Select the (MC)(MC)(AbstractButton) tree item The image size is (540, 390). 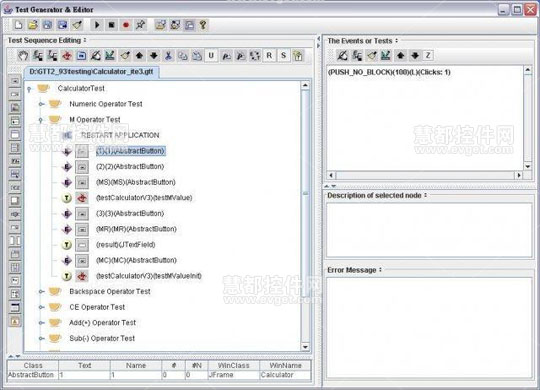tap(136, 260)
